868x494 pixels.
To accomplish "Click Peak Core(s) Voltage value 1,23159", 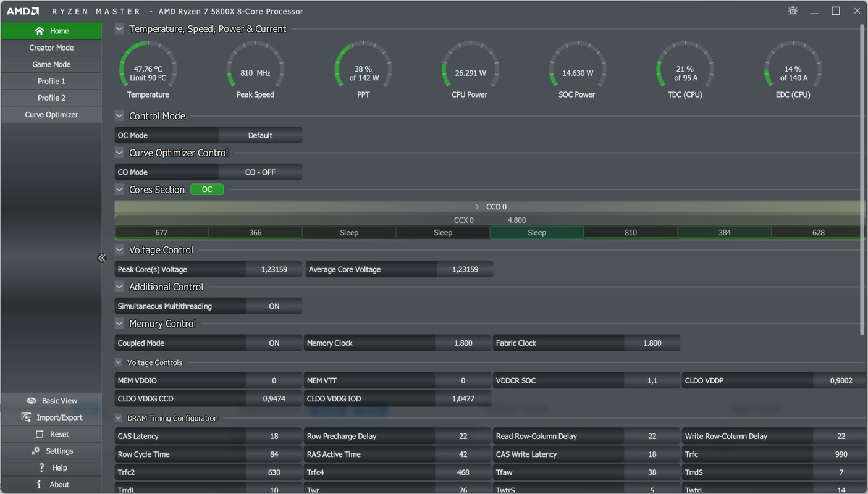I will click(274, 269).
